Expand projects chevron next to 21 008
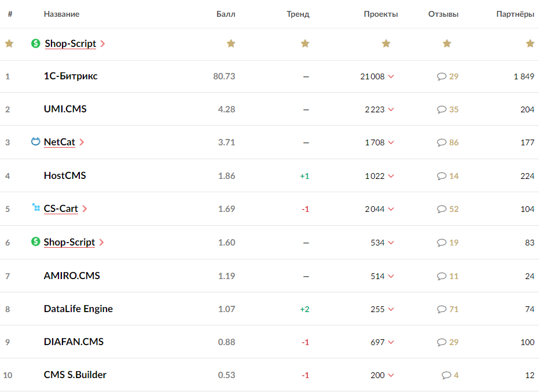The width and height of the screenshot is (555, 392). tap(391, 76)
